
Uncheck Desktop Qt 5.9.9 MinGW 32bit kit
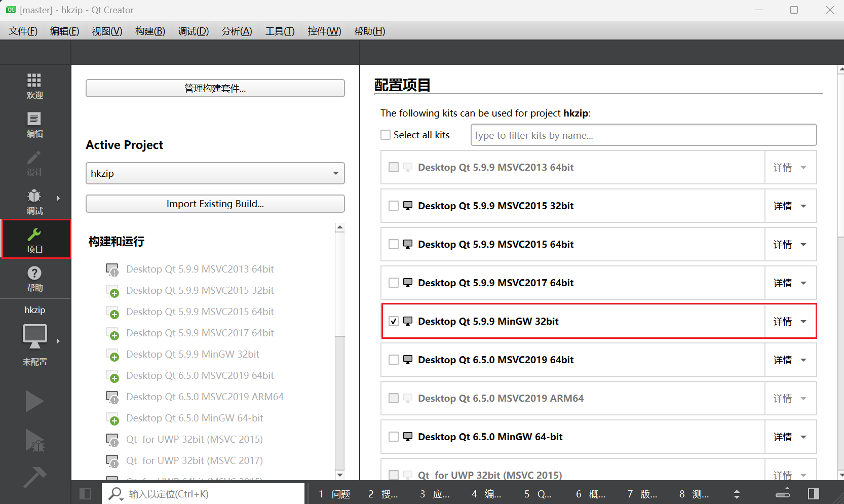pos(394,321)
